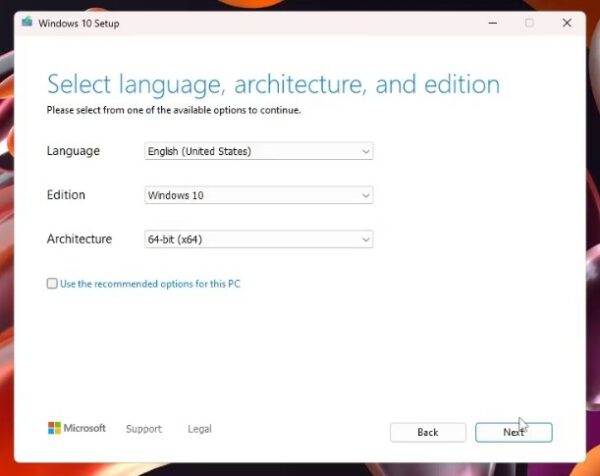600x476 pixels.
Task: Expand the chevron arrow on the Language field
Action: (x=365, y=151)
